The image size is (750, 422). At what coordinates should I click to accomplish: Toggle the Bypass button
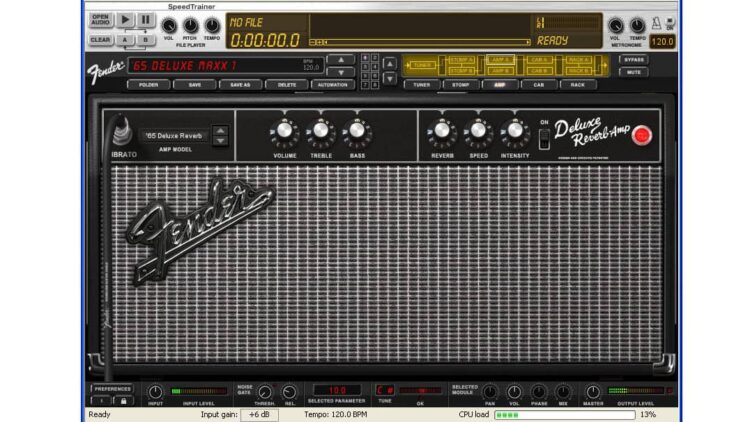633,60
